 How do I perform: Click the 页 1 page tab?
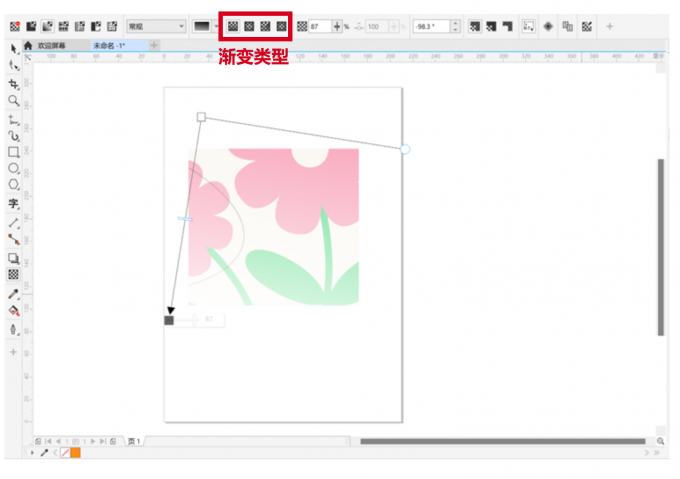tap(134, 441)
